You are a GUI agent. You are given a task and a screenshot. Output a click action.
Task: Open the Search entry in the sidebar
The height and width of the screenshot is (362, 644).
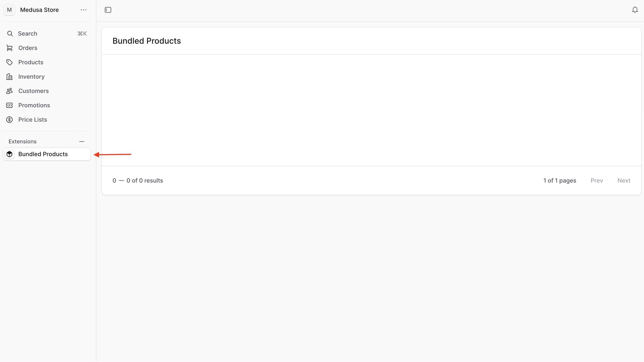click(x=27, y=34)
